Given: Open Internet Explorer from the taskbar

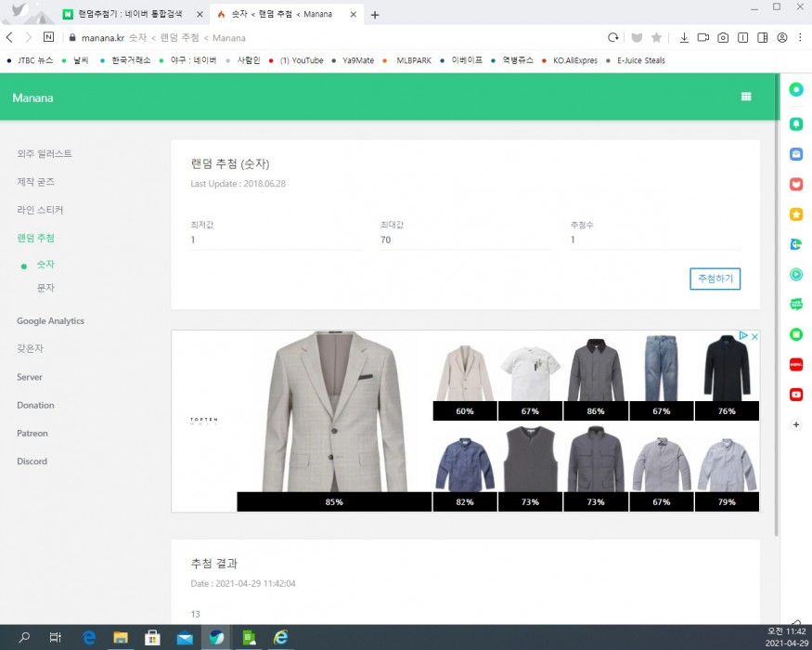Looking at the screenshot, I should point(280,637).
